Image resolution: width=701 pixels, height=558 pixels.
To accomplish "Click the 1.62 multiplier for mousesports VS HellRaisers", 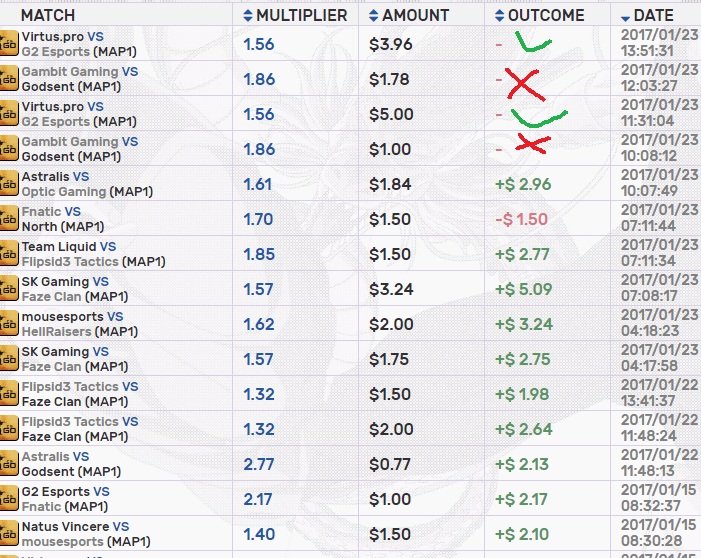I will tap(258, 324).
